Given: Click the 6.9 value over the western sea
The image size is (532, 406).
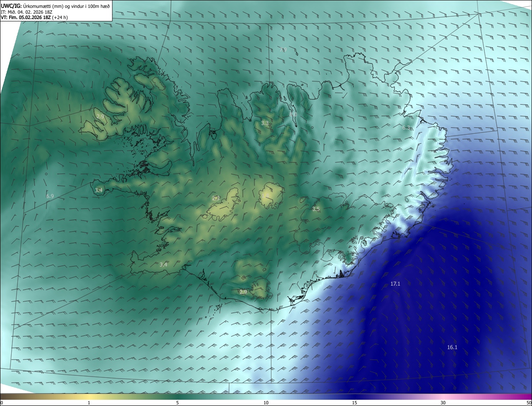Looking at the screenshot, I should [x=50, y=196].
